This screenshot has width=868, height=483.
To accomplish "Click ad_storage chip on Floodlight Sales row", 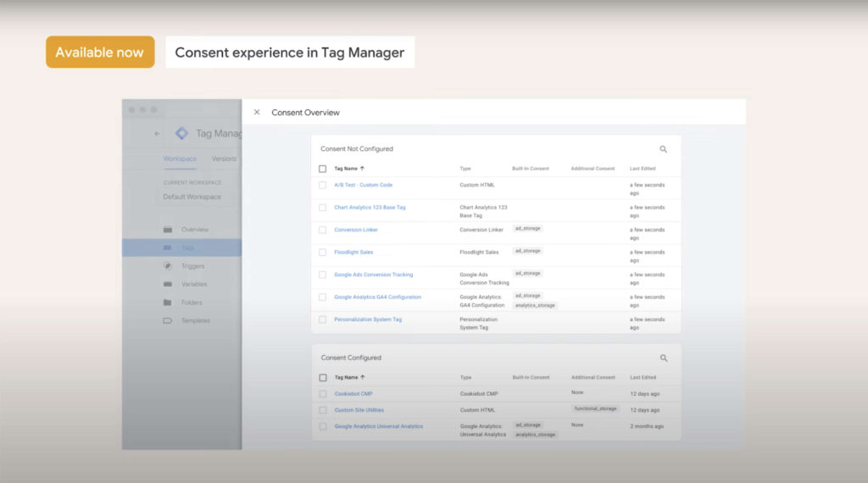I will tap(528, 251).
